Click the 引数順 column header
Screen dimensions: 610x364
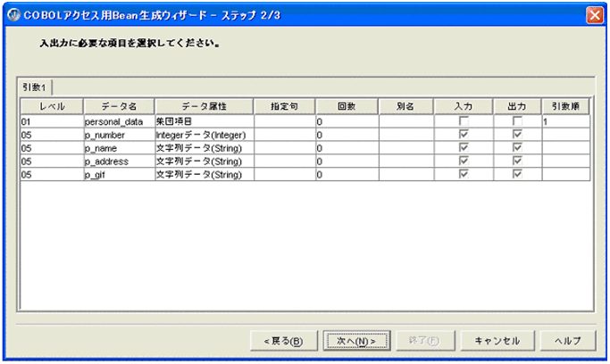565,106
